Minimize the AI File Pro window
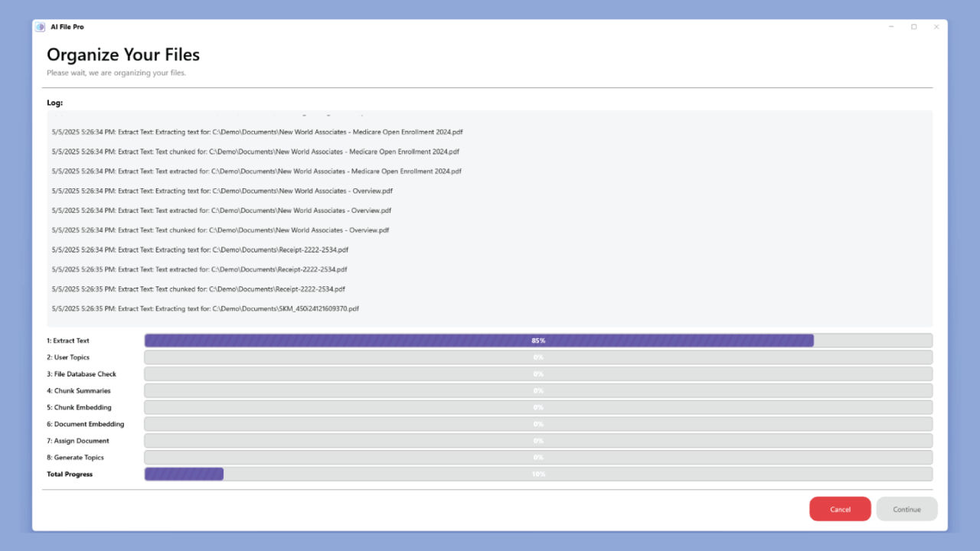 [x=890, y=26]
